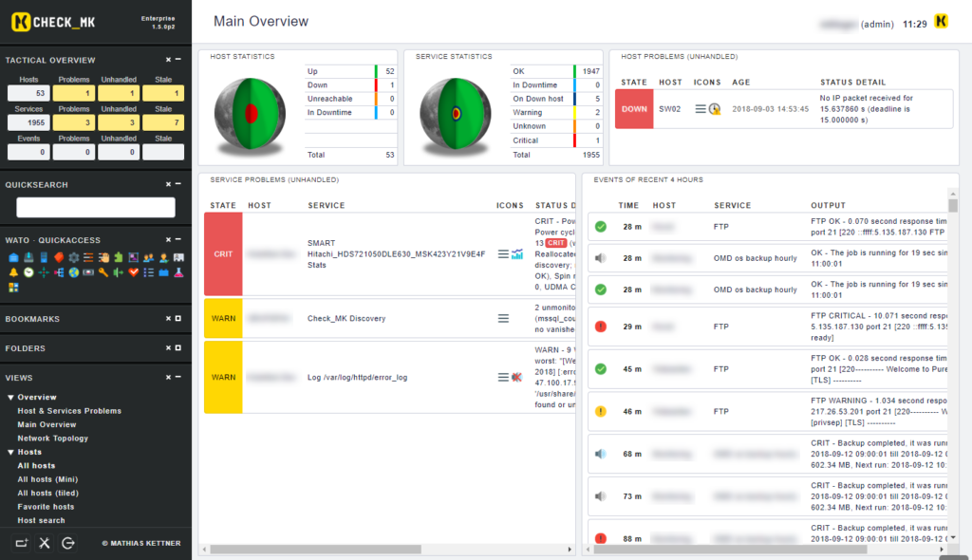Close the Bookmarks snapin
This screenshot has height=560, width=972.
[168, 318]
